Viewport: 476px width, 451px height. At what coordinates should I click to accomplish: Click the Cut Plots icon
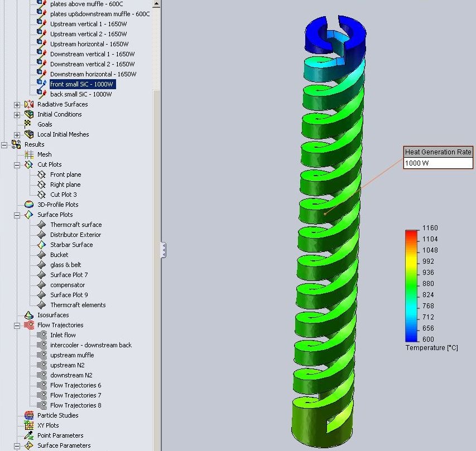[29, 164]
